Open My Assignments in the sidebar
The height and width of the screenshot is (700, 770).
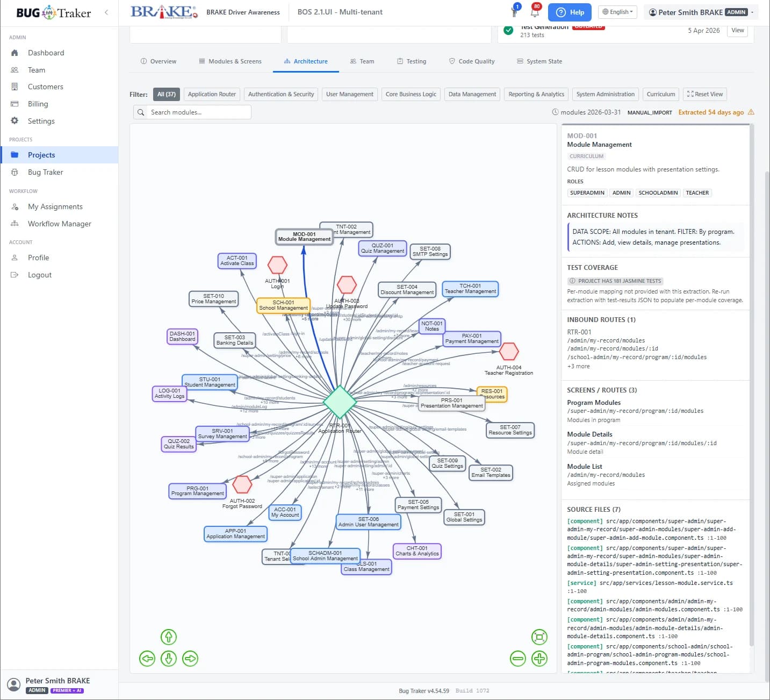(x=59, y=206)
